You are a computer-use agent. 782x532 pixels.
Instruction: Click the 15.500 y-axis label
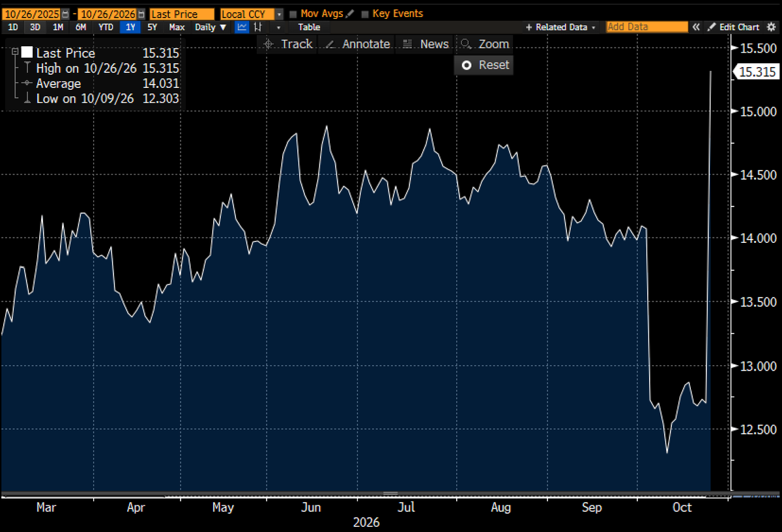pyautogui.click(x=759, y=48)
